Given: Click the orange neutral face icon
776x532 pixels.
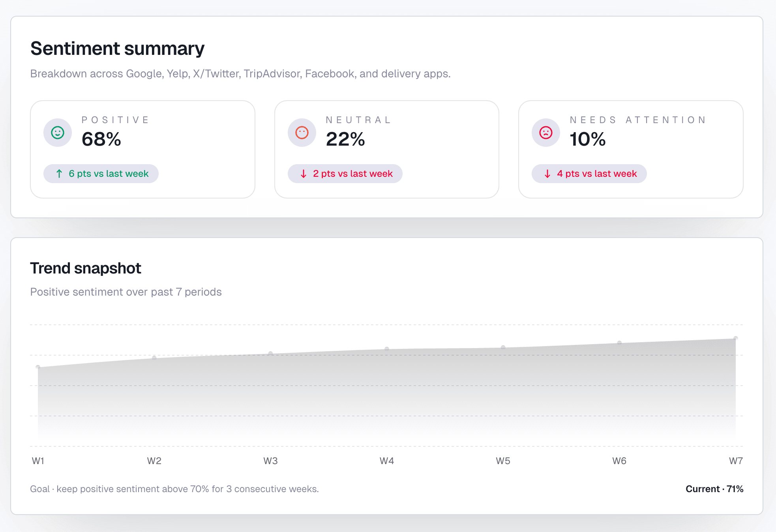Looking at the screenshot, I should pos(302,133).
